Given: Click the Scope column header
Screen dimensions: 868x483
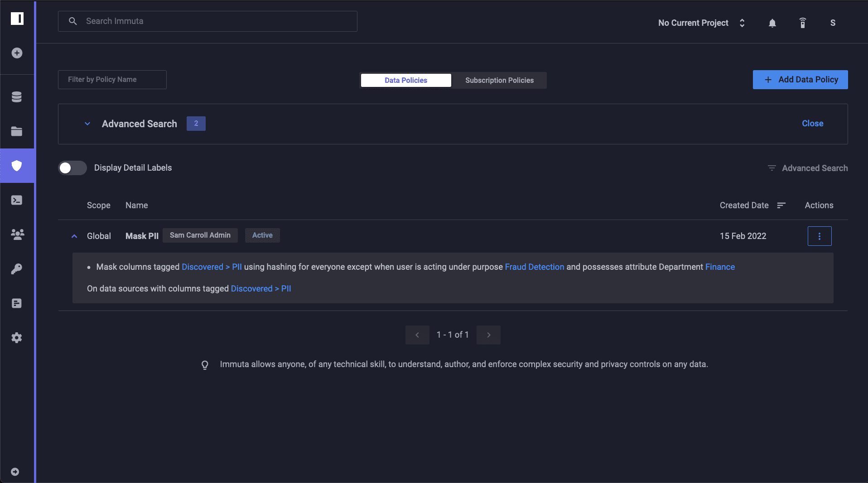Looking at the screenshot, I should [x=99, y=206].
